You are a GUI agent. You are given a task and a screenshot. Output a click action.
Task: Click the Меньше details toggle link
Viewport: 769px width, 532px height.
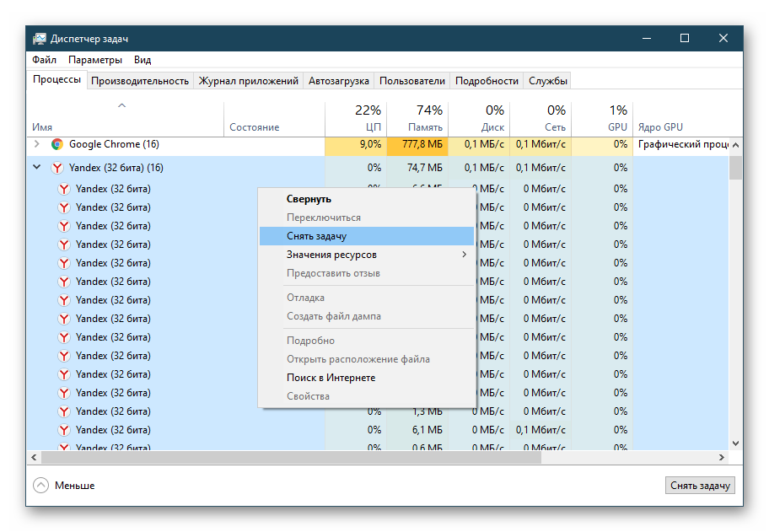[x=74, y=486]
